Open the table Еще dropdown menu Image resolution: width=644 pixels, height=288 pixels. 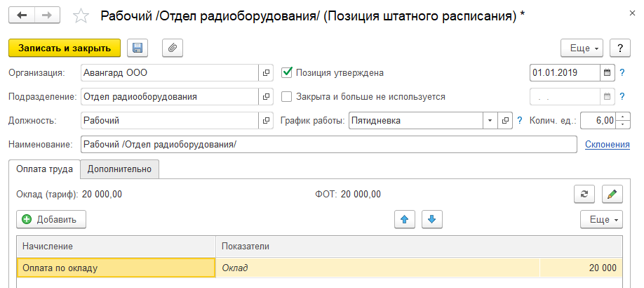pos(601,219)
